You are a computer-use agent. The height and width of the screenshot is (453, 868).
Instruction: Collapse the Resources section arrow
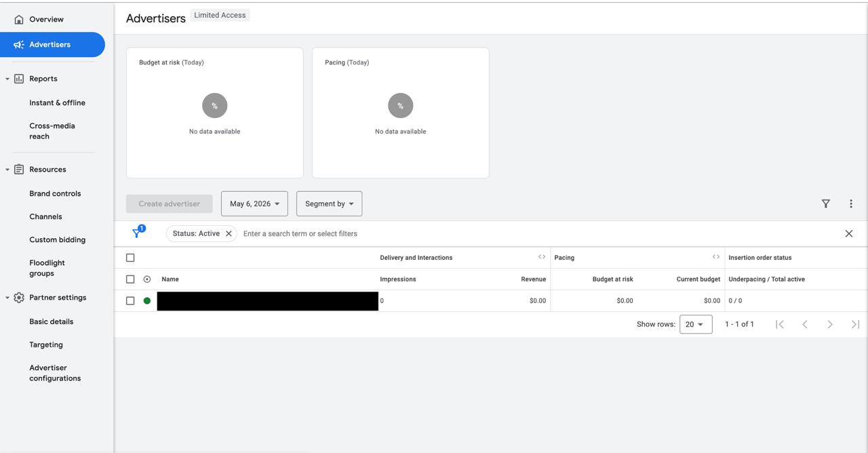click(x=7, y=170)
